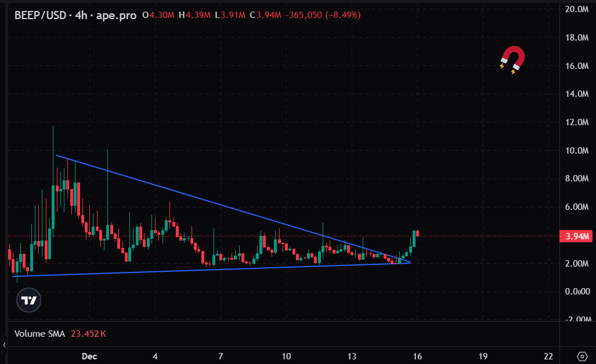Click the 20.0M price axis label
Viewport: 596px width, 364px height.
(577, 9)
